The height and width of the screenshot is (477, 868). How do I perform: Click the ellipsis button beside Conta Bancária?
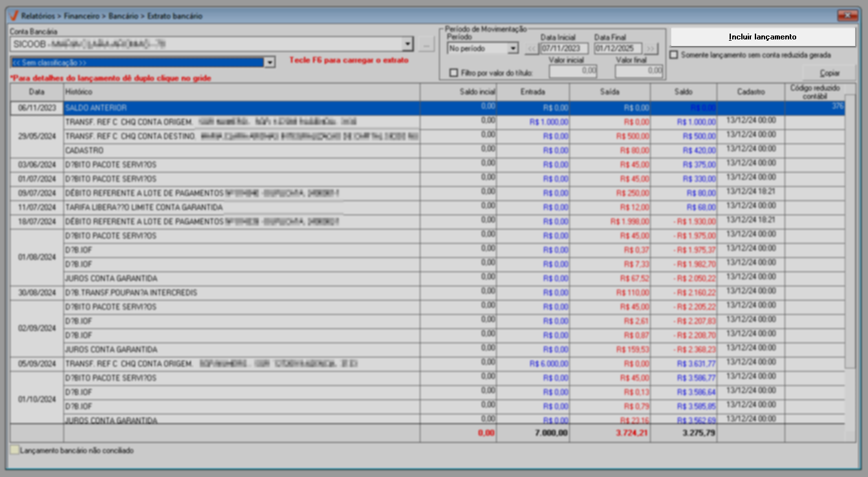[426, 45]
